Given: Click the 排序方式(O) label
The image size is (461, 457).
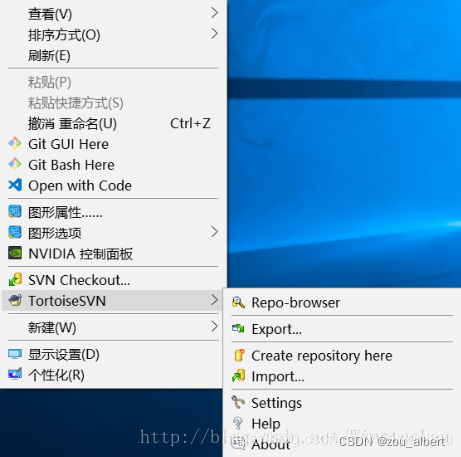Looking at the screenshot, I should [64, 35].
